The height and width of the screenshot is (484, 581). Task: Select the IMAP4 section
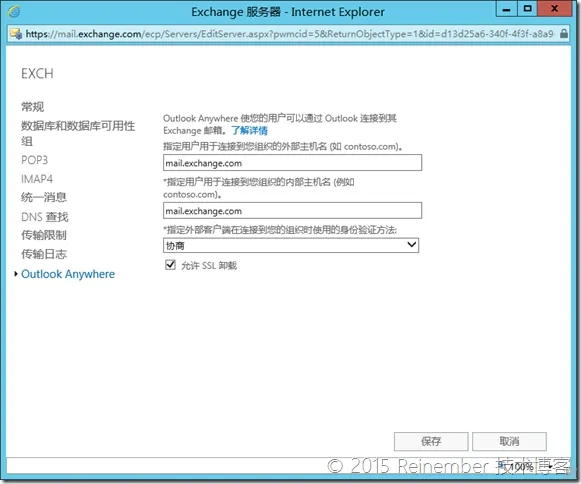(37, 179)
